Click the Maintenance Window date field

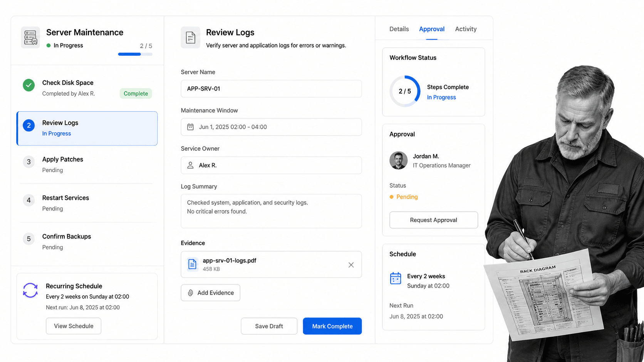click(x=271, y=127)
